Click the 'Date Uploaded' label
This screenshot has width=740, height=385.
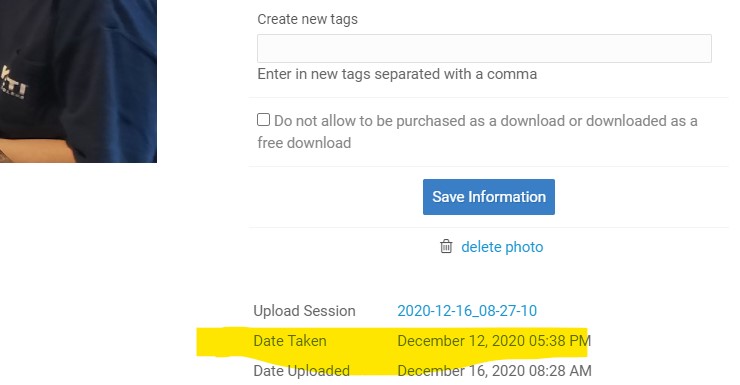(302, 371)
